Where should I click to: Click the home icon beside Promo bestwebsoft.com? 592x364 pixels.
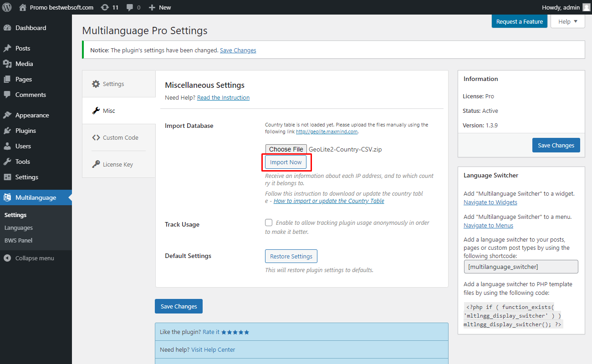pos(23,7)
